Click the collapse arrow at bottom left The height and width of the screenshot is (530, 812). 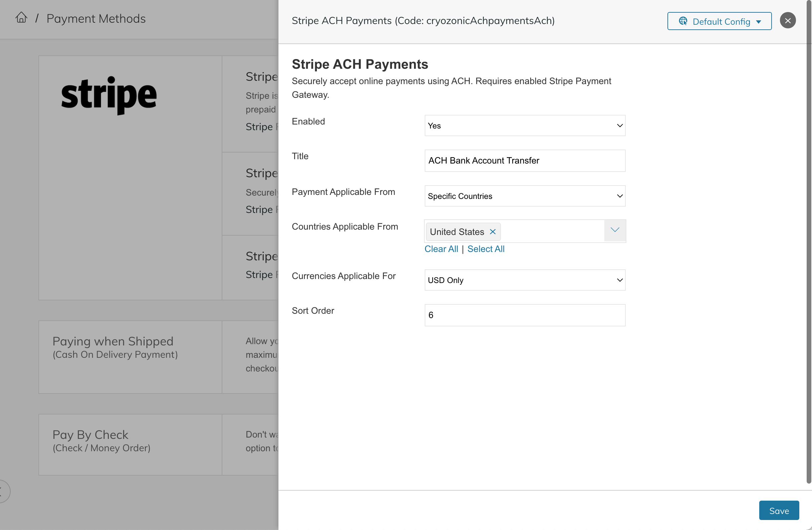pyautogui.click(x=3, y=491)
